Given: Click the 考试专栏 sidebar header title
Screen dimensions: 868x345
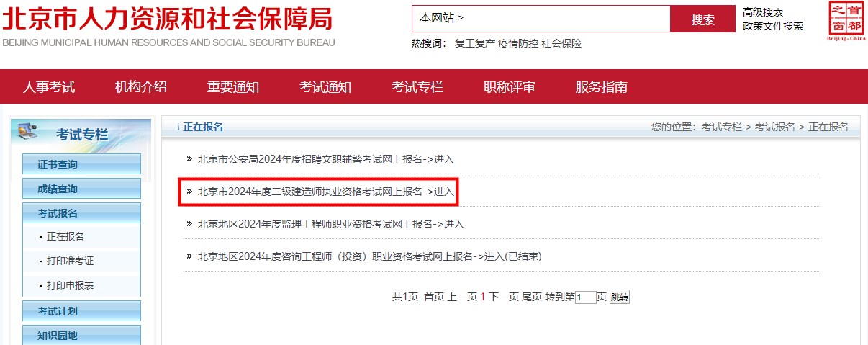Looking at the screenshot, I should coord(82,134).
